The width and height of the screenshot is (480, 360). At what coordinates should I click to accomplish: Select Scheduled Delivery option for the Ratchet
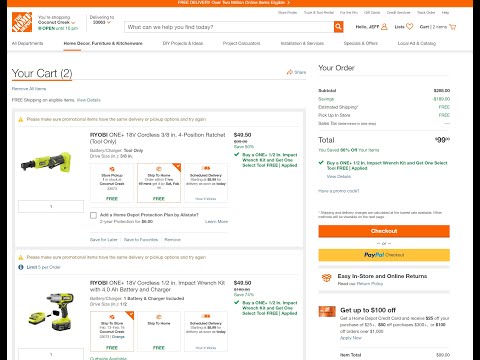coord(206,183)
